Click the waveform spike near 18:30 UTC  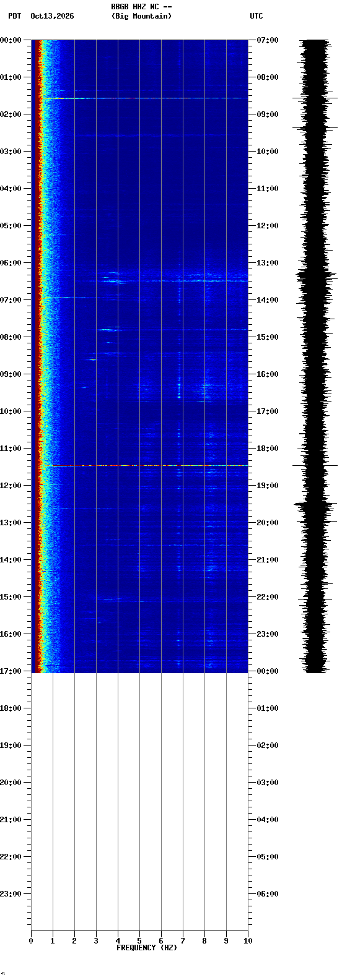tap(316, 465)
